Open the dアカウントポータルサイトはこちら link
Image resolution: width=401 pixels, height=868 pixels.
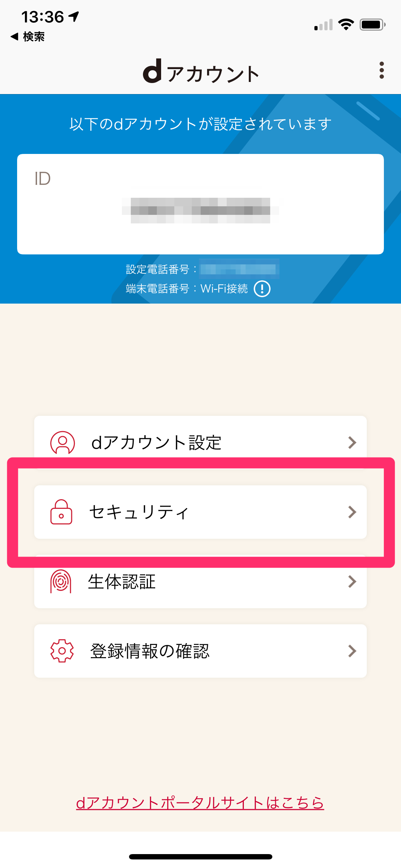200,803
